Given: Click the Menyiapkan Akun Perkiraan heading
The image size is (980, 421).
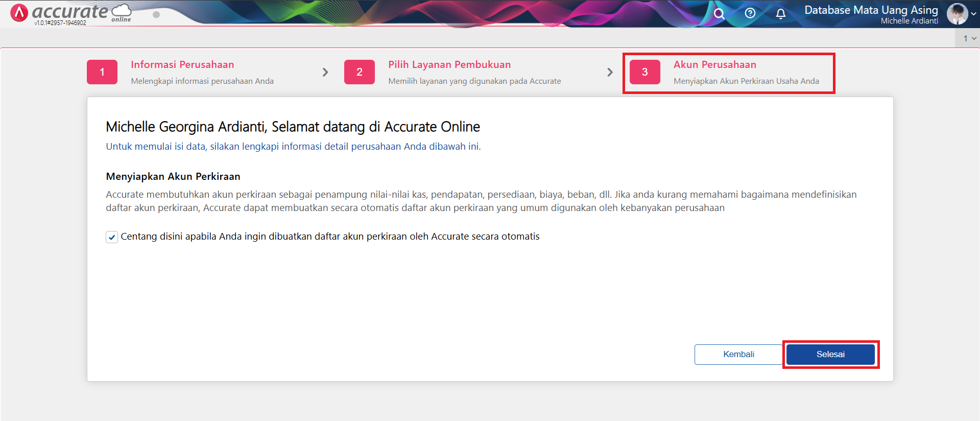Looking at the screenshot, I should coord(173,176).
